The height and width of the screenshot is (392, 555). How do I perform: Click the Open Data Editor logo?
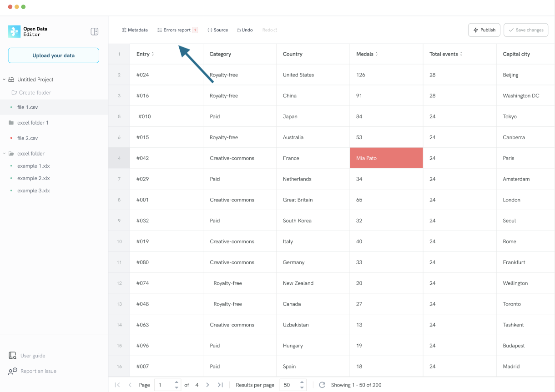[14, 31]
